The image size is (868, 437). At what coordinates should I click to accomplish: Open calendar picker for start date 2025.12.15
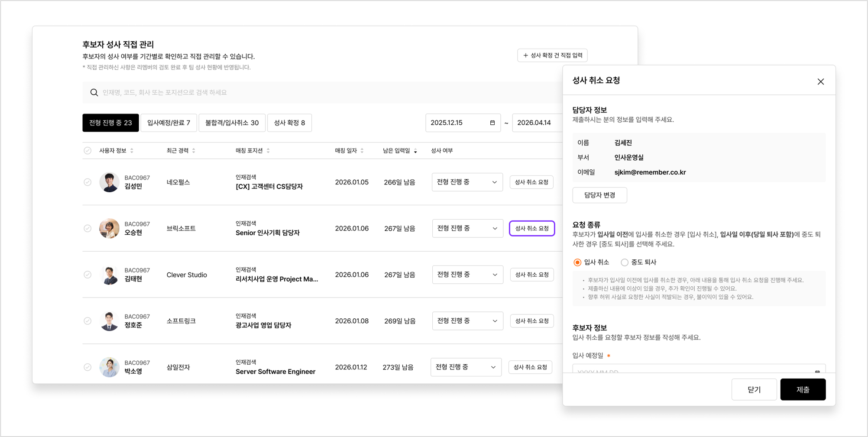[x=492, y=123]
